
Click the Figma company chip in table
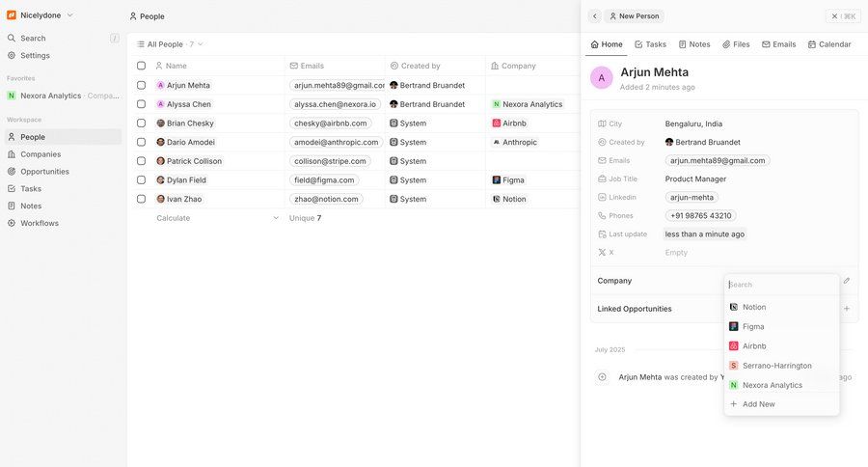pos(508,180)
